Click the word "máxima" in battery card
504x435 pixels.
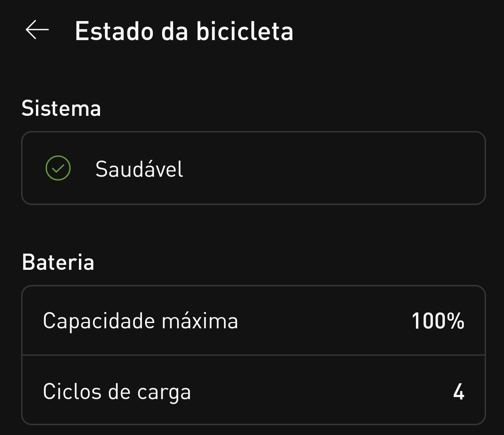tap(200, 321)
